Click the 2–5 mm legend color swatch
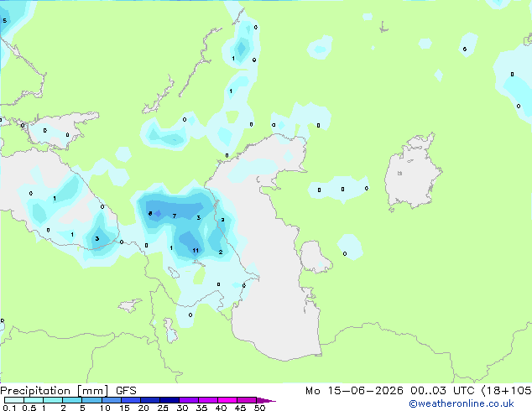This screenshot has height=411, width=532. [x=72, y=400]
